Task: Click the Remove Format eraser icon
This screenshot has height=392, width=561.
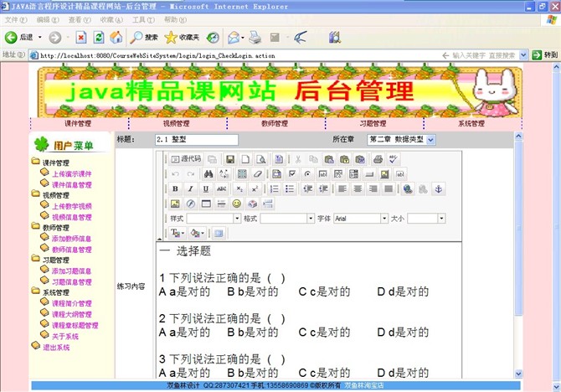Action: tap(258, 174)
